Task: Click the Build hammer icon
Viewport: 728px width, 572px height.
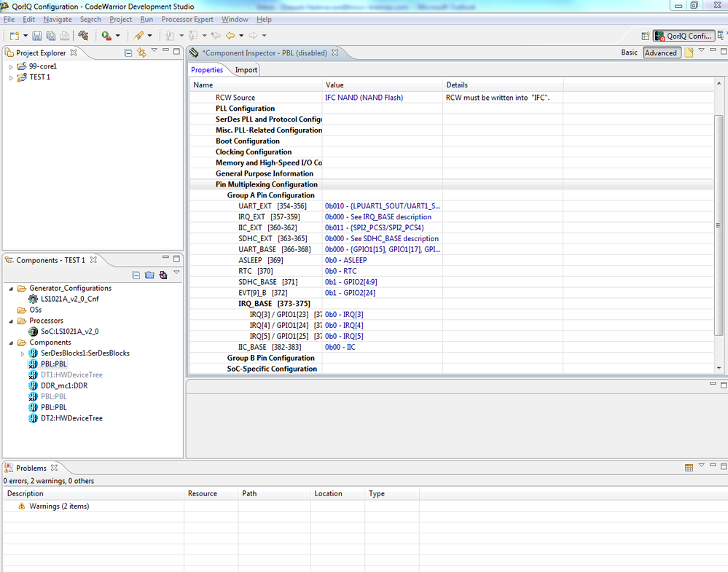Action: point(83,36)
